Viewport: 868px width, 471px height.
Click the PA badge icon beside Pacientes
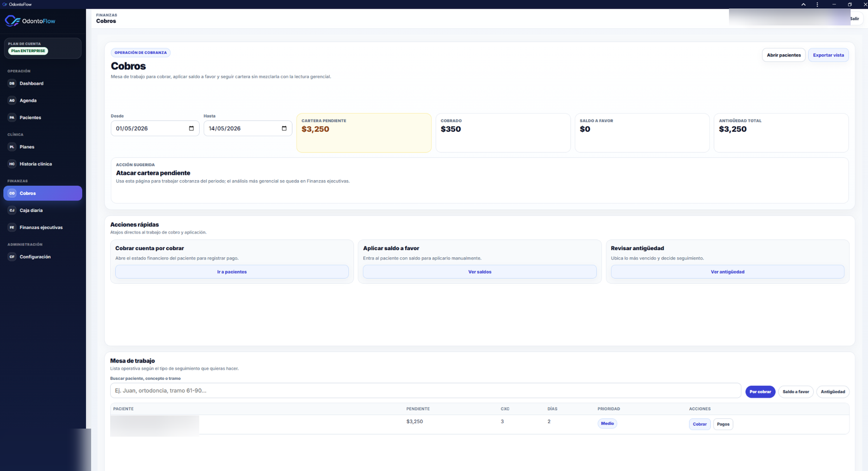point(12,117)
